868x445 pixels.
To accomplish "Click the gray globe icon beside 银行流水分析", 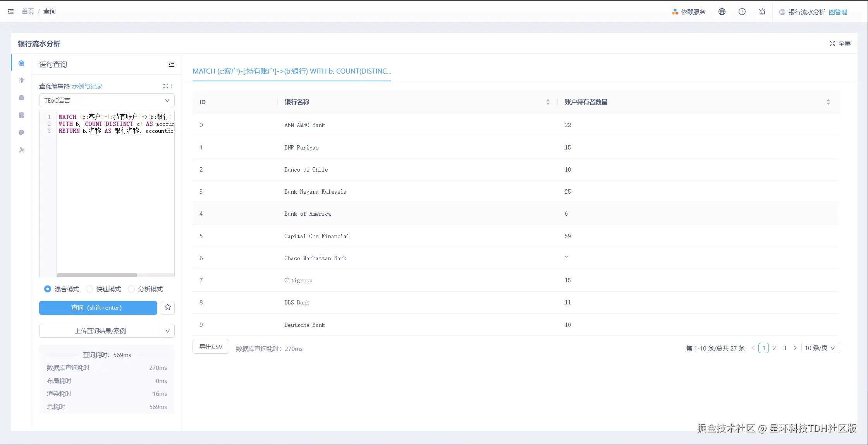I will coord(782,12).
